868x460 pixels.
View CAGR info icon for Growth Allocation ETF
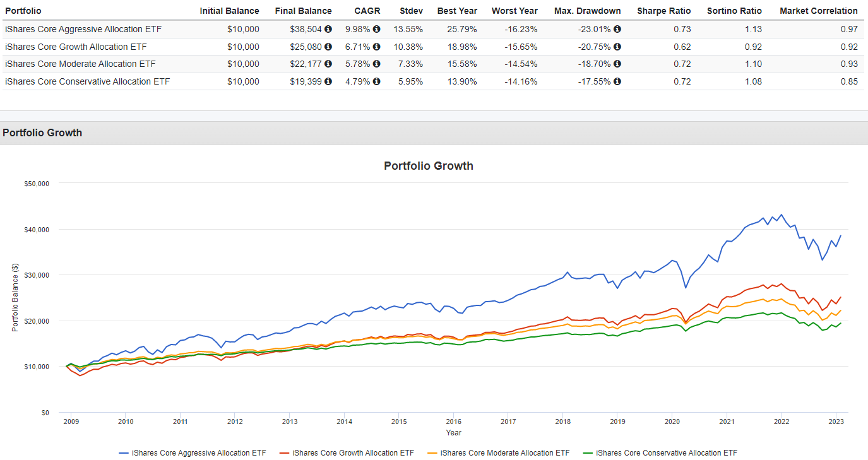[x=377, y=46]
